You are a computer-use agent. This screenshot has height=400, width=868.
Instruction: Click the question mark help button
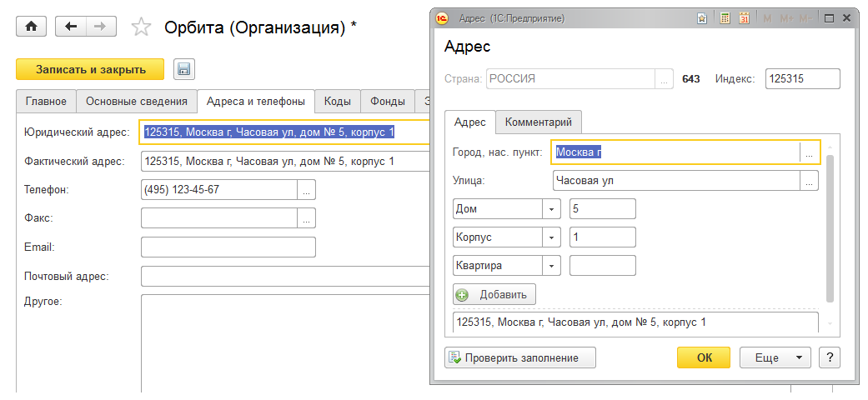click(829, 357)
